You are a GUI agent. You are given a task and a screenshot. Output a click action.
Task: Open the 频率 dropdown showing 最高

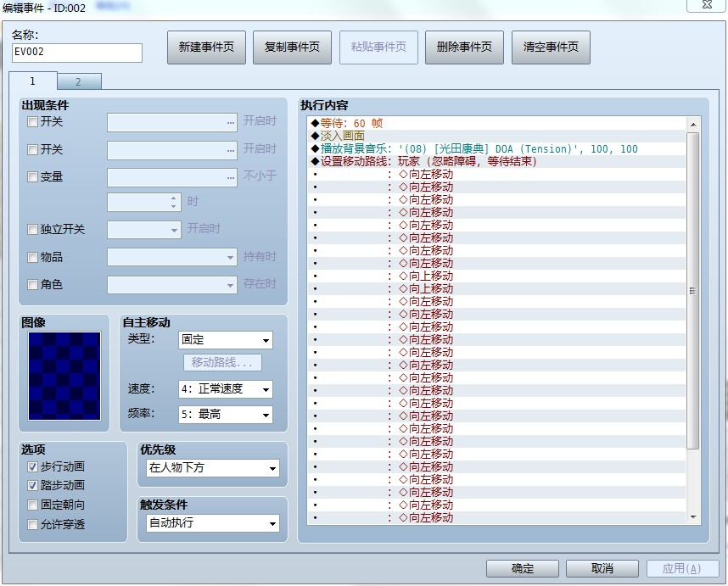226,415
